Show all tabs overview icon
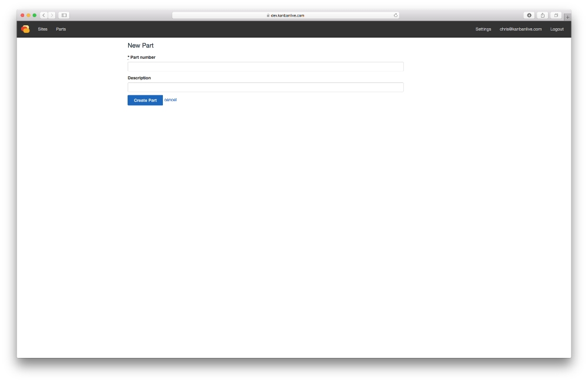 click(x=556, y=15)
